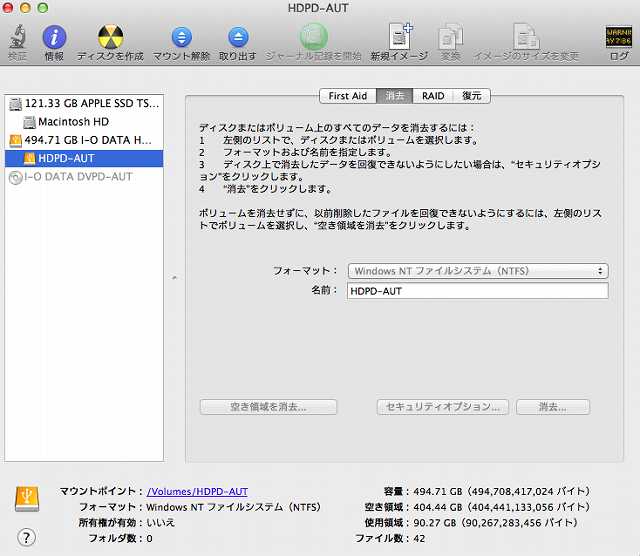Click the file count value 42
The image size is (640, 556).
(x=419, y=539)
